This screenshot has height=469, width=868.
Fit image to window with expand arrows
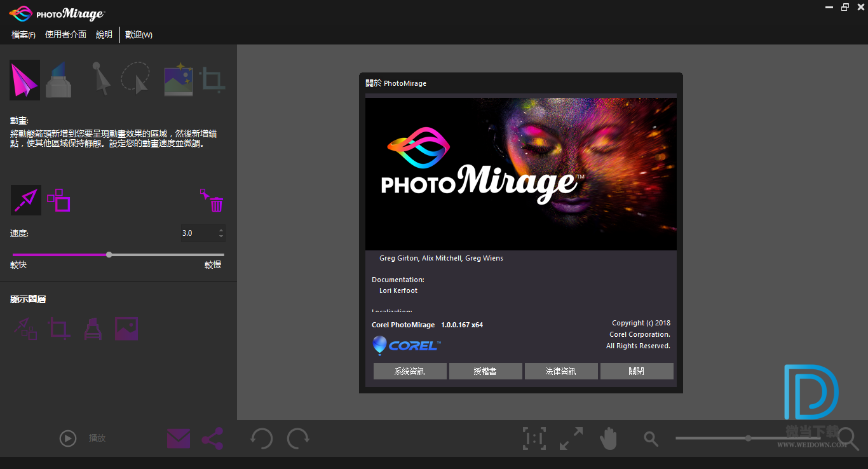pos(571,438)
